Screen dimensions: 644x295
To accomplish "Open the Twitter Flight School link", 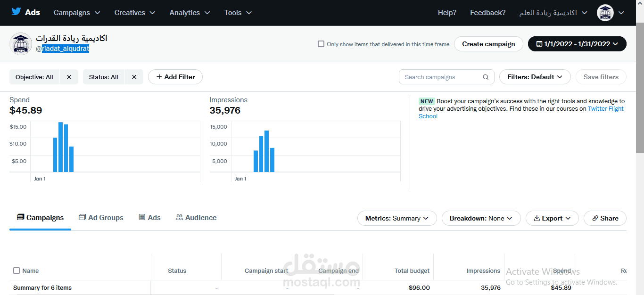I will (606, 108).
